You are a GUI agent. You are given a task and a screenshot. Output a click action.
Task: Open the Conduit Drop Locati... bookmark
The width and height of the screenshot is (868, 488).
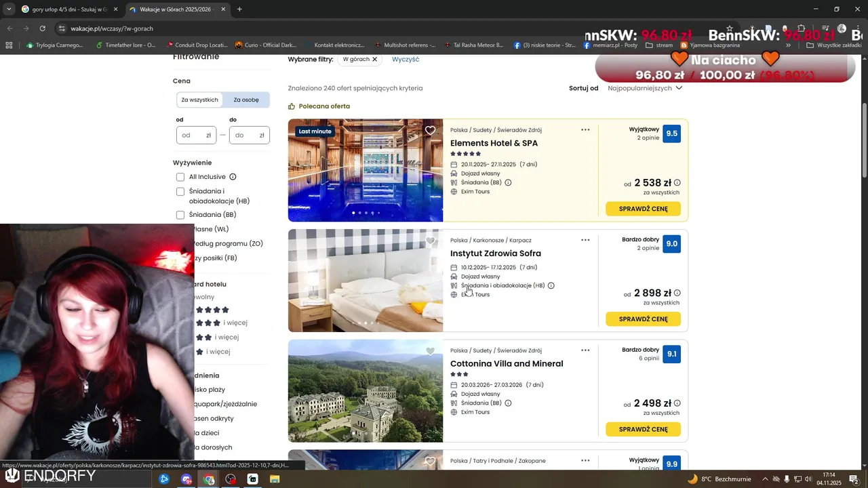click(197, 45)
